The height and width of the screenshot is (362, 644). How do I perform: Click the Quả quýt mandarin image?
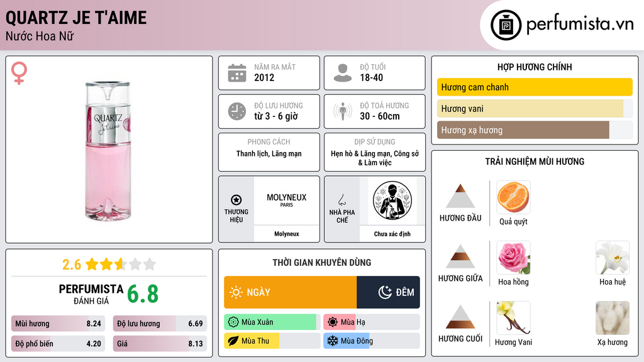513,197
